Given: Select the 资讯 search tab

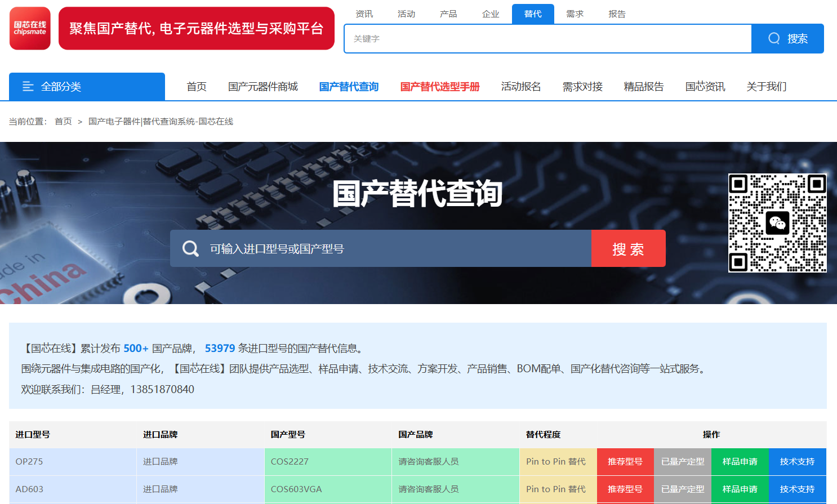Looking at the screenshot, I should pos(364,14).
